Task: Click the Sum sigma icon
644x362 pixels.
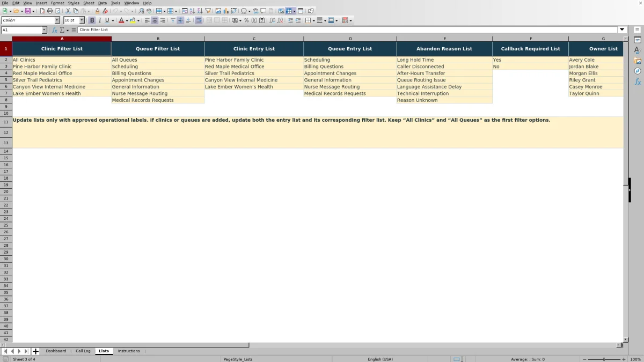Action: (x=62, y=30)
